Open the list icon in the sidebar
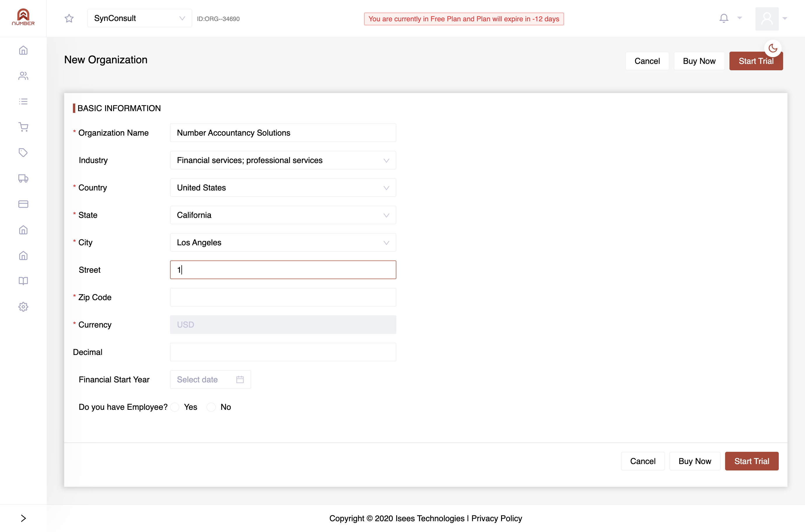Screen dimensions: 805x532 click(23, 101)
